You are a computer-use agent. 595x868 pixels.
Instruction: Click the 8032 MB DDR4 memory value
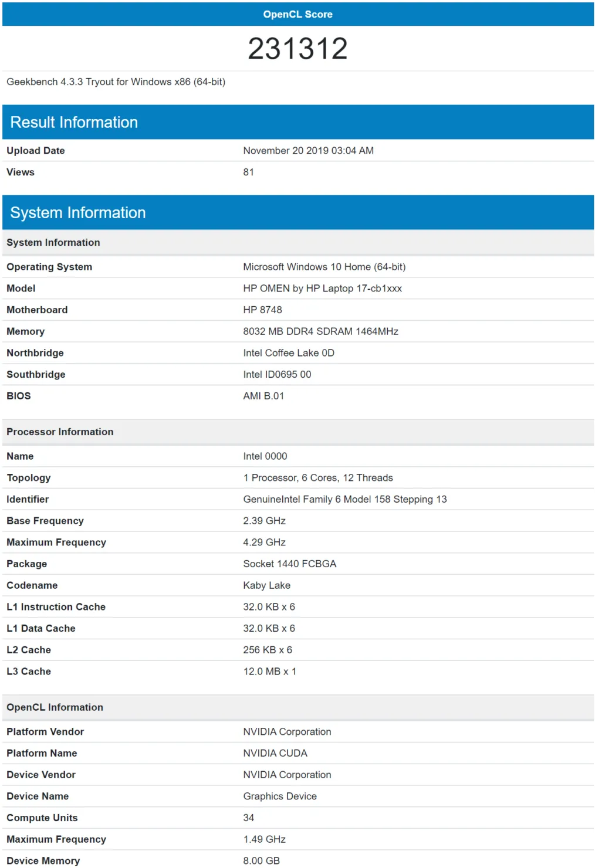[x=320, y=331]
